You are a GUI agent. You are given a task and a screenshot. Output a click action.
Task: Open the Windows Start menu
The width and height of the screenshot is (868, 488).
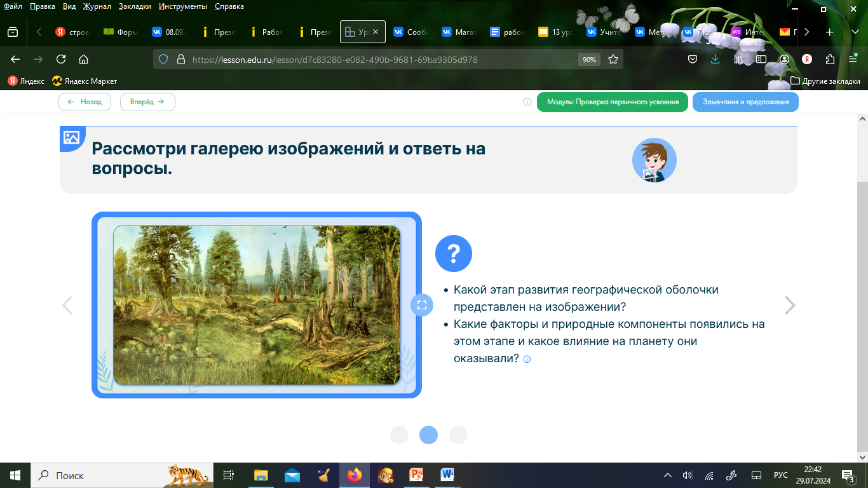(x=15, y=475)
